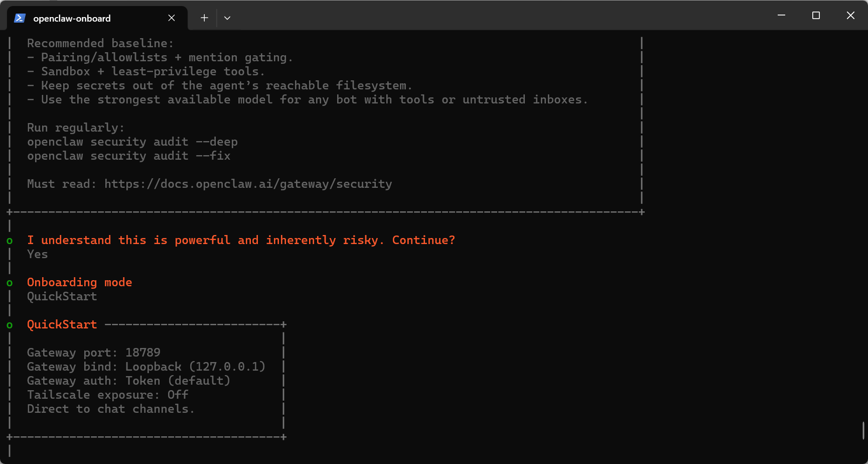The height and width of the screenshot is (464, 868).
Task: Click the 'openclaw security audit --fix' command text
Action: pos(128,156)
